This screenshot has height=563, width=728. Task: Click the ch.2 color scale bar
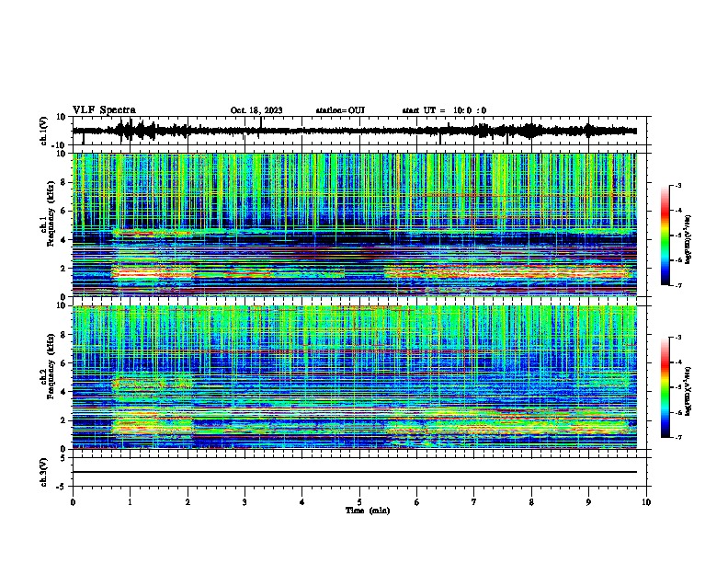665,387
